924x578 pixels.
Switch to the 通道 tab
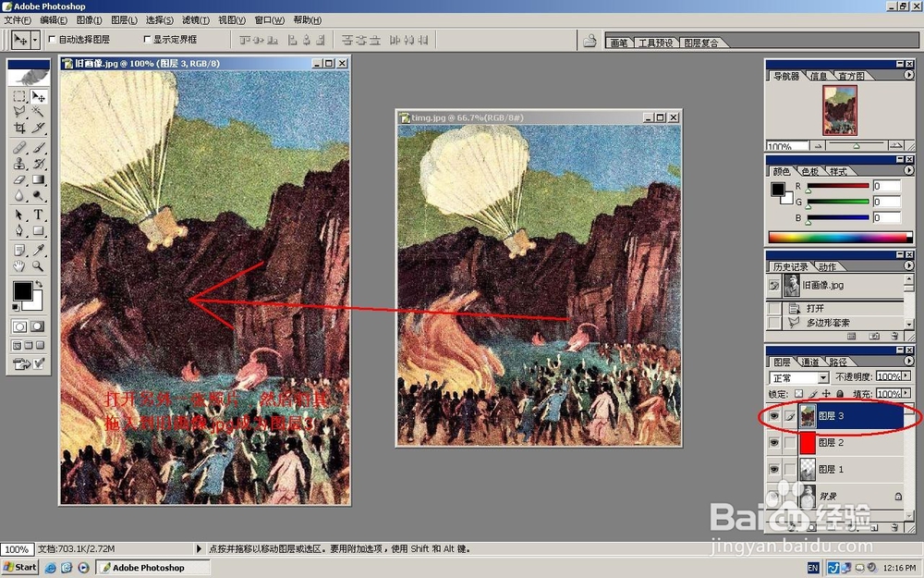809,363
